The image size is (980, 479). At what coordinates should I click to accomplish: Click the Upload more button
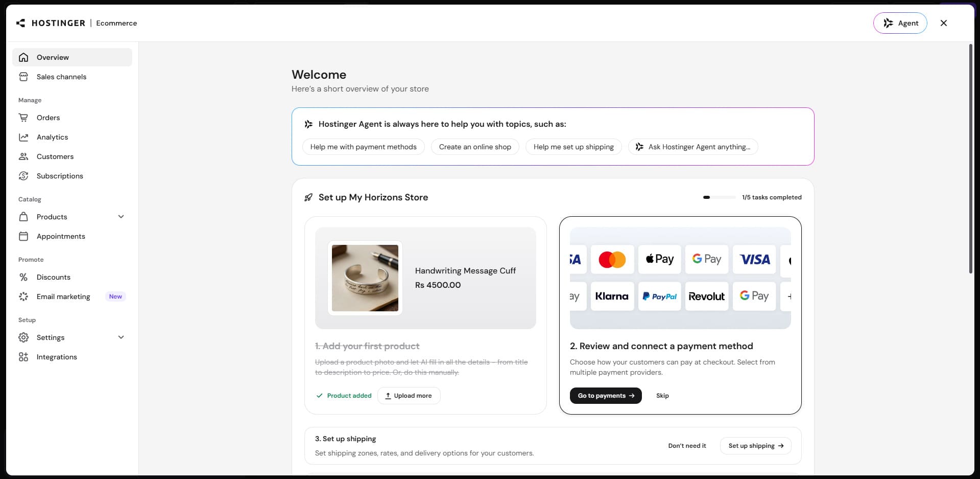click(x=409, y=396)
